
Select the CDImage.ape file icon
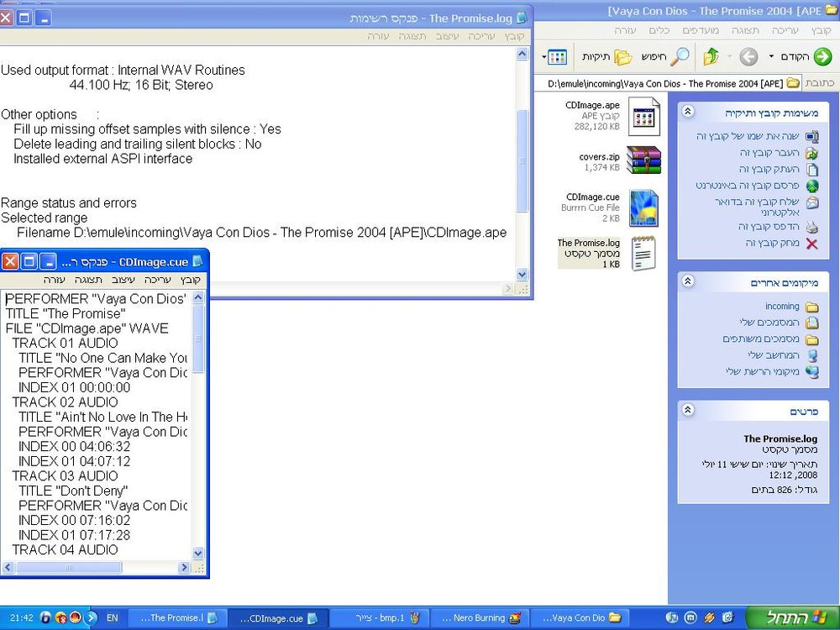pos(643,116)
